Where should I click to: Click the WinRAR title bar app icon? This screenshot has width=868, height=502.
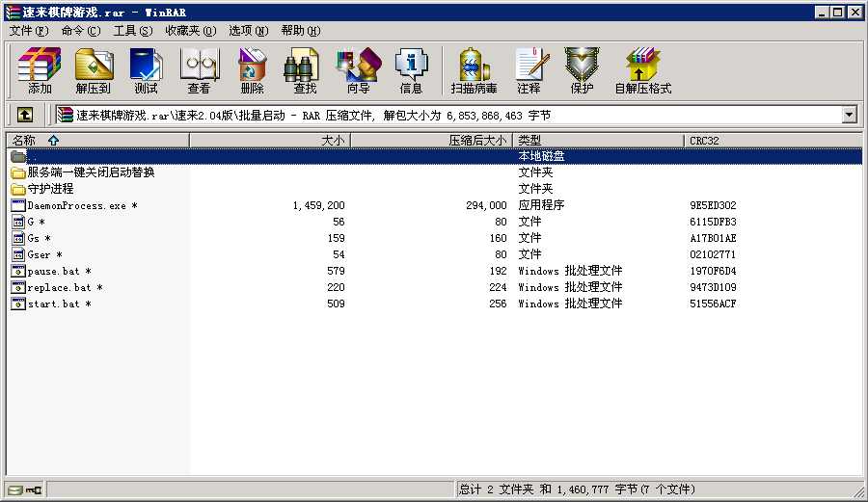point(13,13)
